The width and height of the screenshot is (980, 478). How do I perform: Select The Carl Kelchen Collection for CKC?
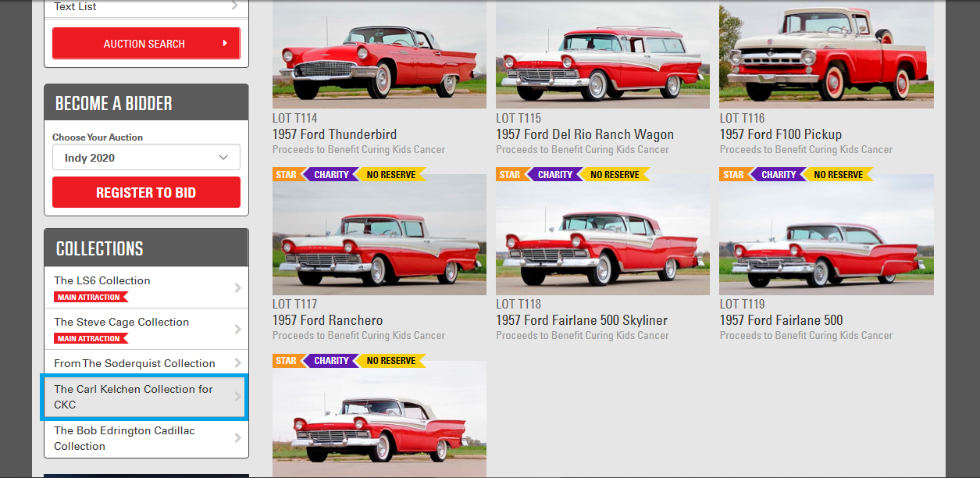pos(146,397)
